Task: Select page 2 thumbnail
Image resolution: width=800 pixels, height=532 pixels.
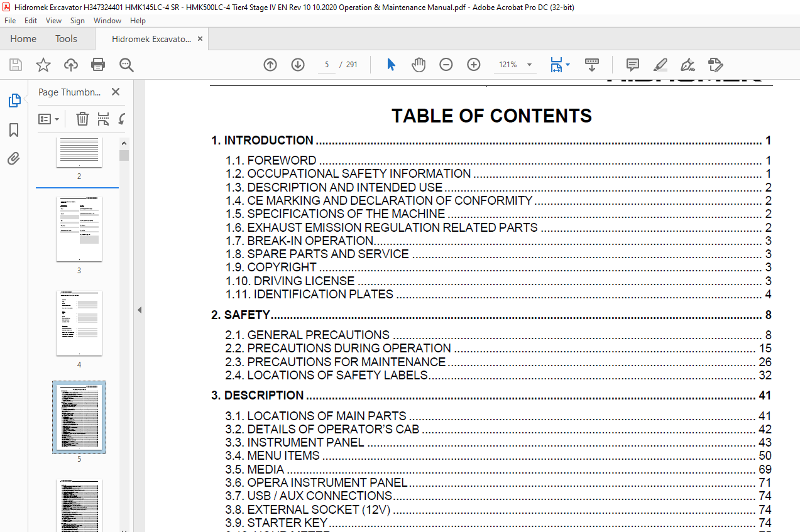Action: pyautogui.click(x=79, y=153)
